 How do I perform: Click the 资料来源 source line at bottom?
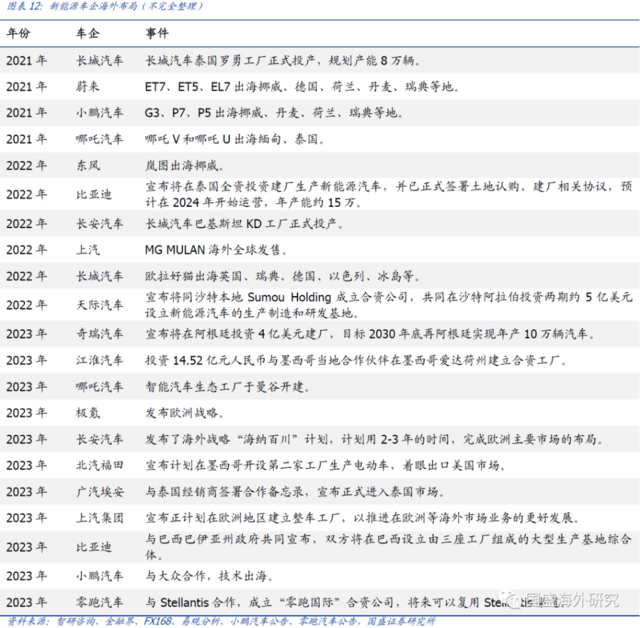pyautogui.click(x=221, y=621)
